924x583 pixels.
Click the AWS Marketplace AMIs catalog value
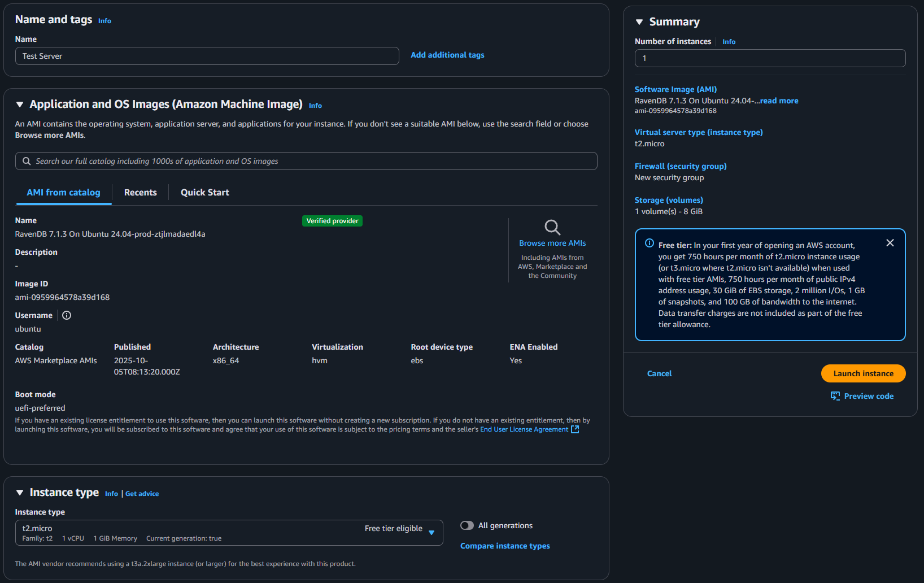click(x=56, y=360)
